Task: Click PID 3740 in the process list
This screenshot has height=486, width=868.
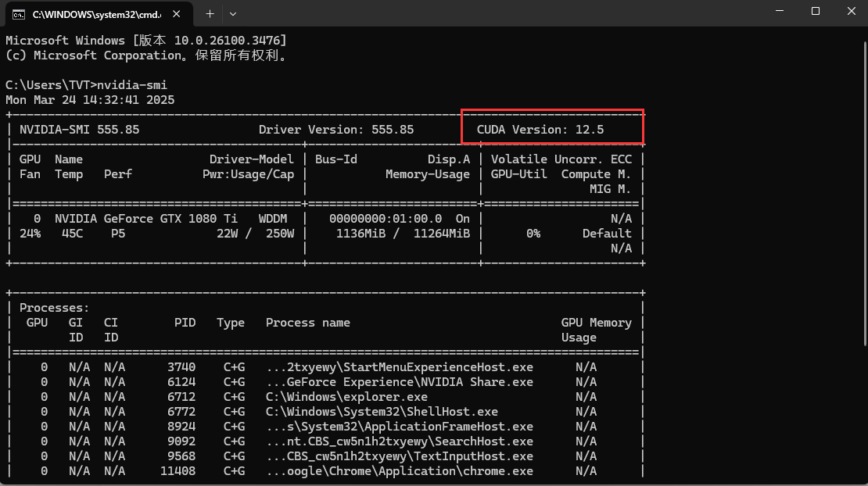Action: (181, 367)
